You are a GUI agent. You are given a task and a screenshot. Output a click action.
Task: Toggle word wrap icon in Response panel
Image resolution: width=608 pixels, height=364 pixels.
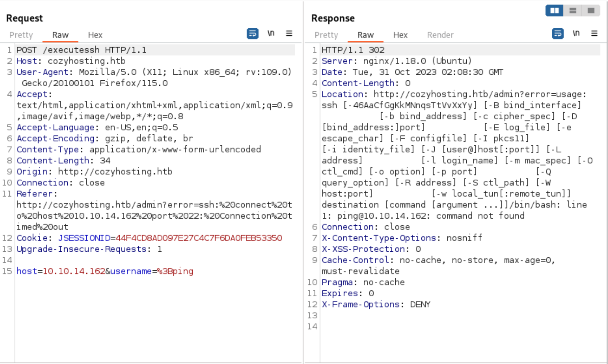(x=557, y=33)
